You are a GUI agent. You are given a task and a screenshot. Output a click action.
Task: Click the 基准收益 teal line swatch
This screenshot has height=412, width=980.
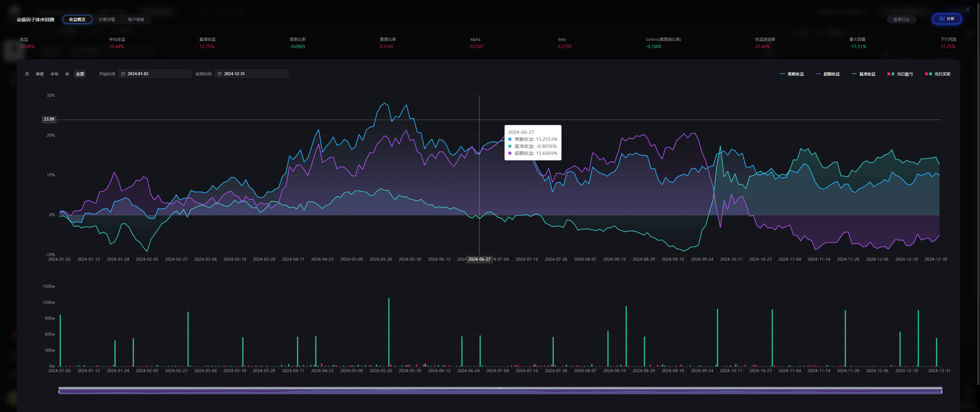coord(854,74)
